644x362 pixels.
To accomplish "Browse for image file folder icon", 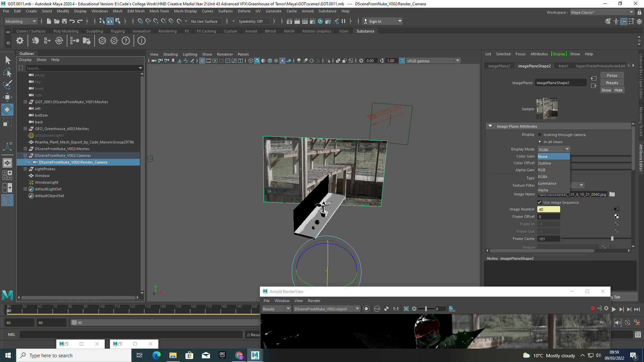I will [612, 194].
